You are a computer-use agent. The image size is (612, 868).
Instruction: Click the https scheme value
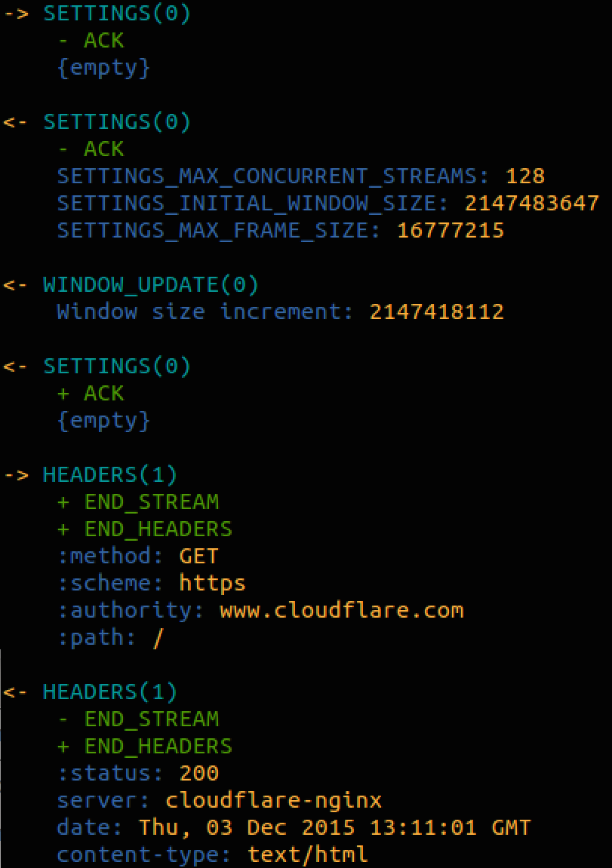click(x=212, y=584)
